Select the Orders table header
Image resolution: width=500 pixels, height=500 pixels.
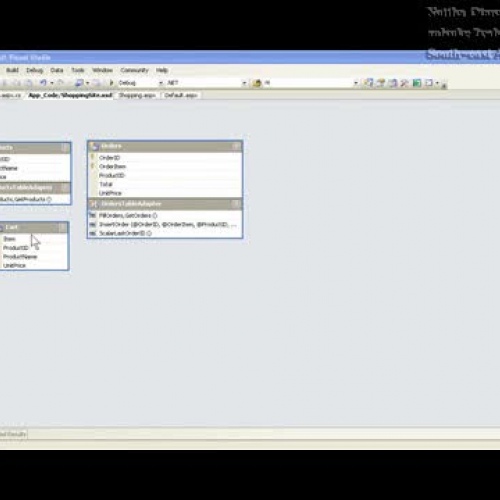coord(165,146)
